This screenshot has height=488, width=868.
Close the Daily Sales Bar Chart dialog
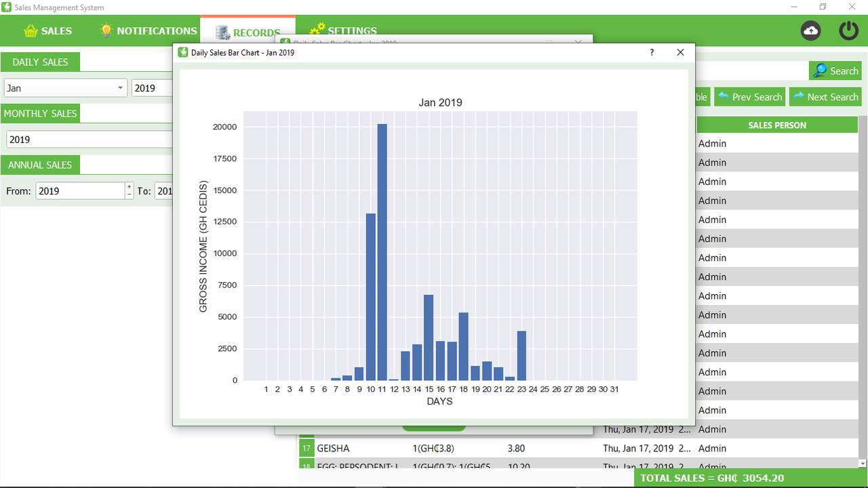[681, 52]
